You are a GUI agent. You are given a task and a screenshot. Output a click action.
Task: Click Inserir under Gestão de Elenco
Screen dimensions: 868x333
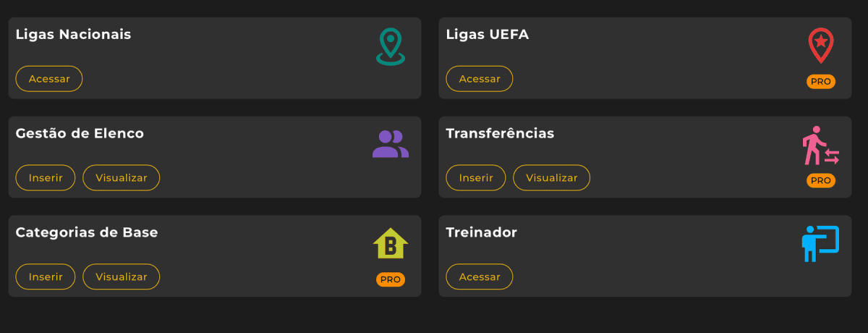point(46,177)
